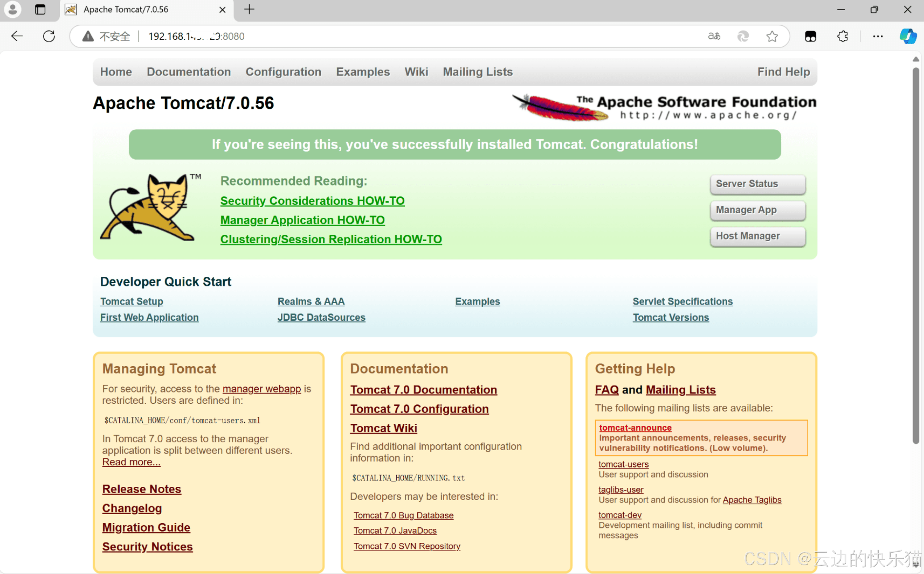Open the manager webapp link
Screen dimensions: 924x574
click(262, 389)
